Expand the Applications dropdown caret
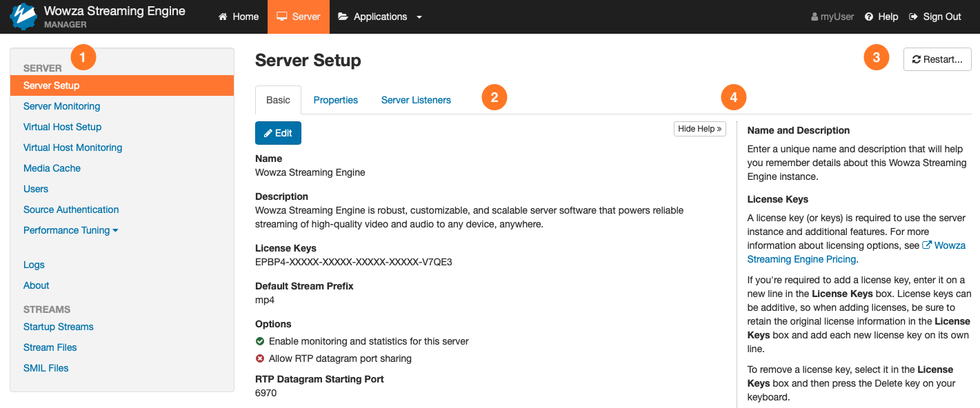The width and height of the screenshot is (980, 408). click(419, 17)
